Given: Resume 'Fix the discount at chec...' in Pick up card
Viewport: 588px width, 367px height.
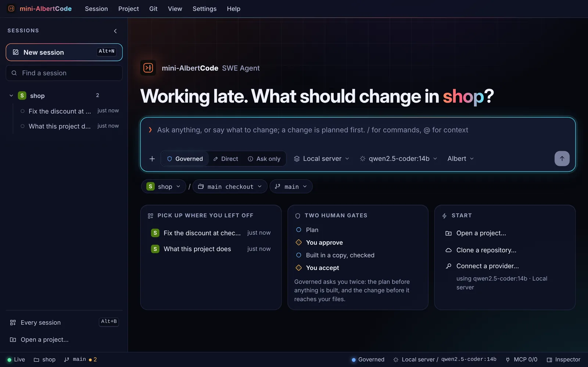Looking at the screenshot, I should (211, 233).
